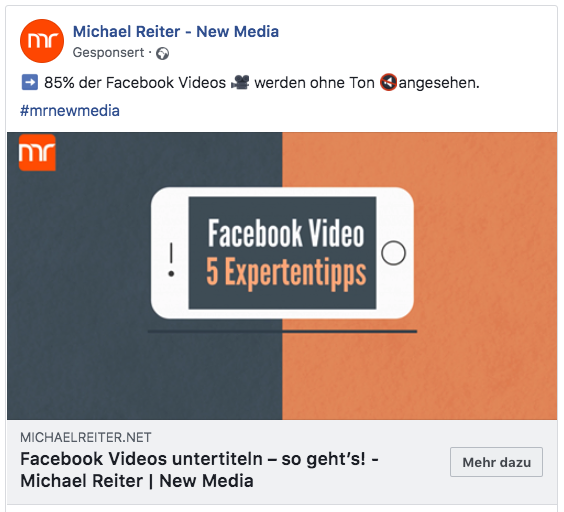Open the round orange mr profile avatar
Viewport: 564px width, 512px height.
[42, 41]
